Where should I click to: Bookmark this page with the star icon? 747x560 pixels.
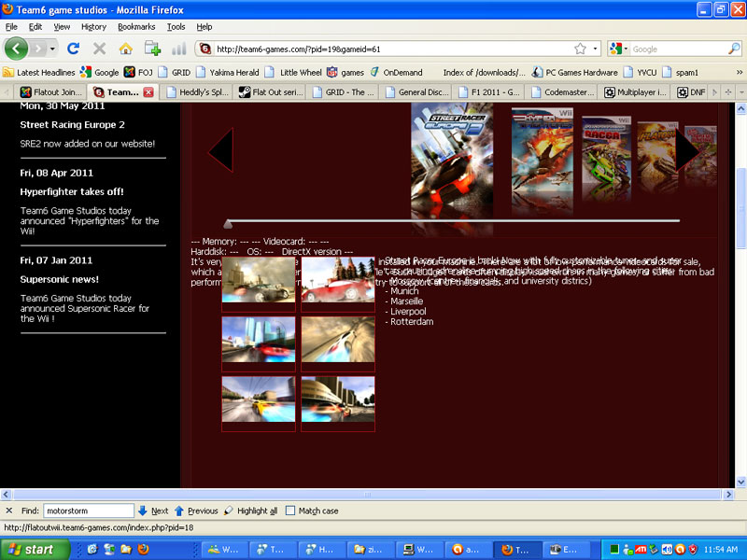[580, 49]
